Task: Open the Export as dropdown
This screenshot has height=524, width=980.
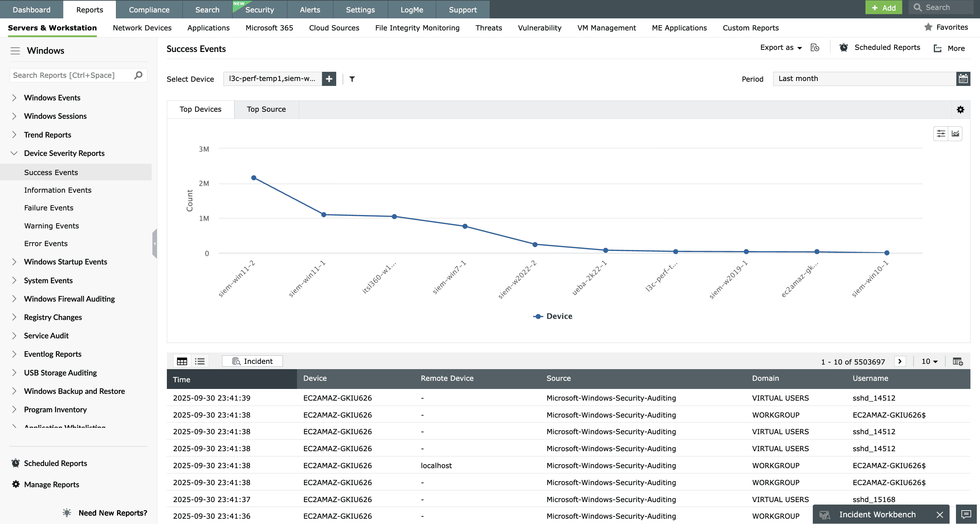Action: click(x=781, y=48)
